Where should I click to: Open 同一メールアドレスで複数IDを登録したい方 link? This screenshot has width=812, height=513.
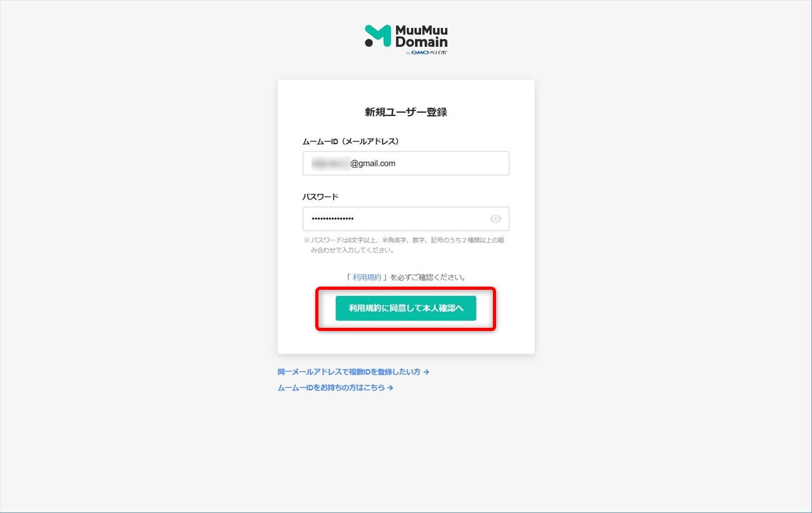point(350,372)
